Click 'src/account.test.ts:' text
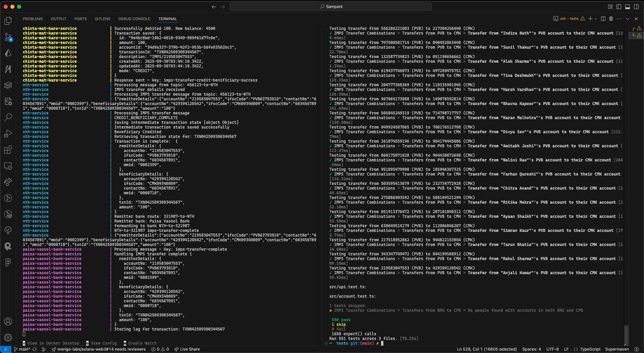 click(x=352, y=296)
